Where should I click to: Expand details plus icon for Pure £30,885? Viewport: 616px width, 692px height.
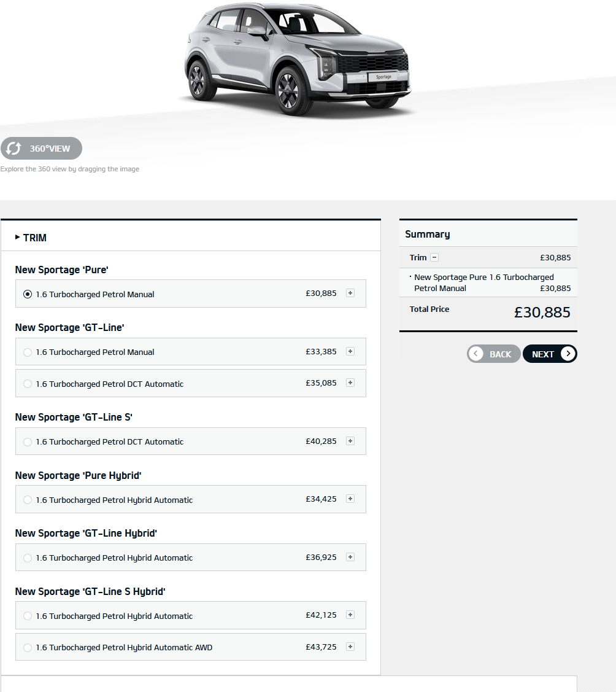[350, 293]
